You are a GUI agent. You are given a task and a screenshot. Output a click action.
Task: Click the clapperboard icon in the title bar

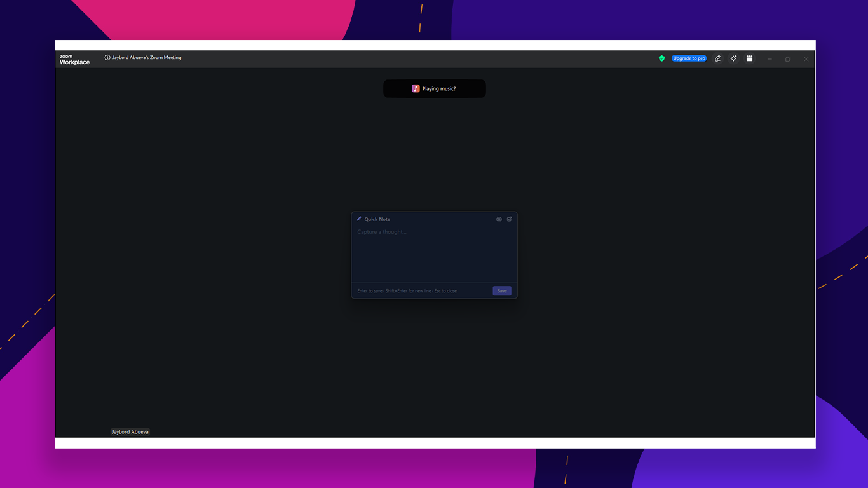(x=750, y=58)
